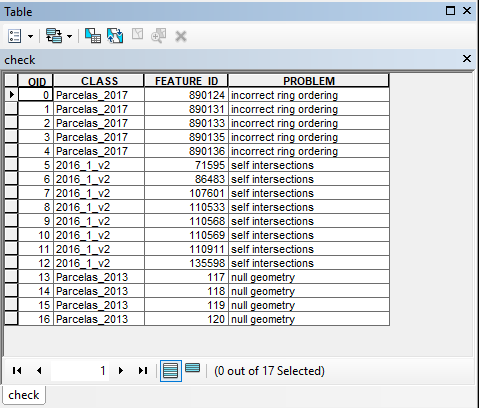This screenshot has width=479, height=408.
Task: Click the Zoom To Selected icon
Action: coord(159,36)
